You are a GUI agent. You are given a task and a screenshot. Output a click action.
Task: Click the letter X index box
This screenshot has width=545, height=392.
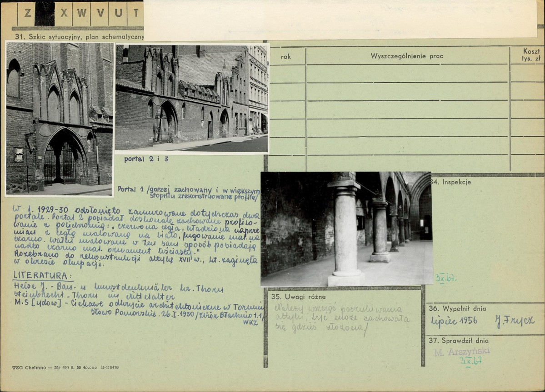click(64, 14)
